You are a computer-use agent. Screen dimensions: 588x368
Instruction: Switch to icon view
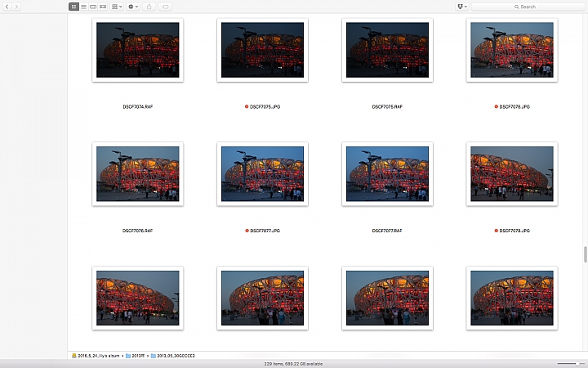pyautogui.click(x=73, y=7)
